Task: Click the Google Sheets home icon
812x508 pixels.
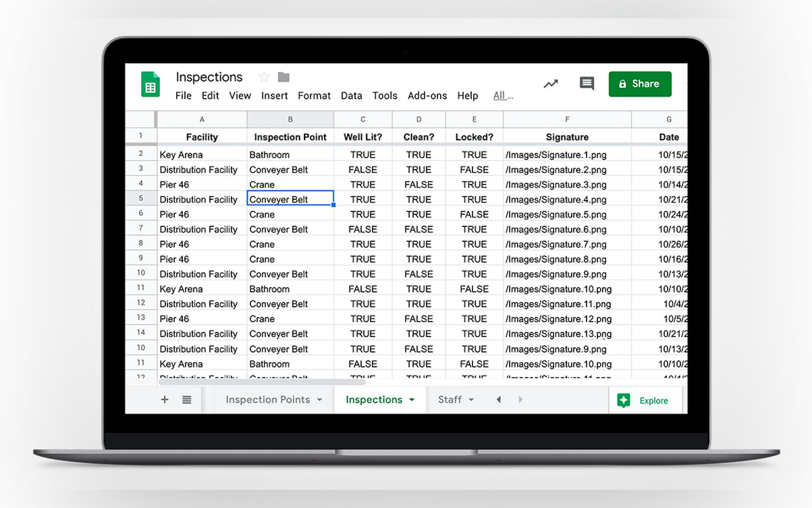Action: 150,84
